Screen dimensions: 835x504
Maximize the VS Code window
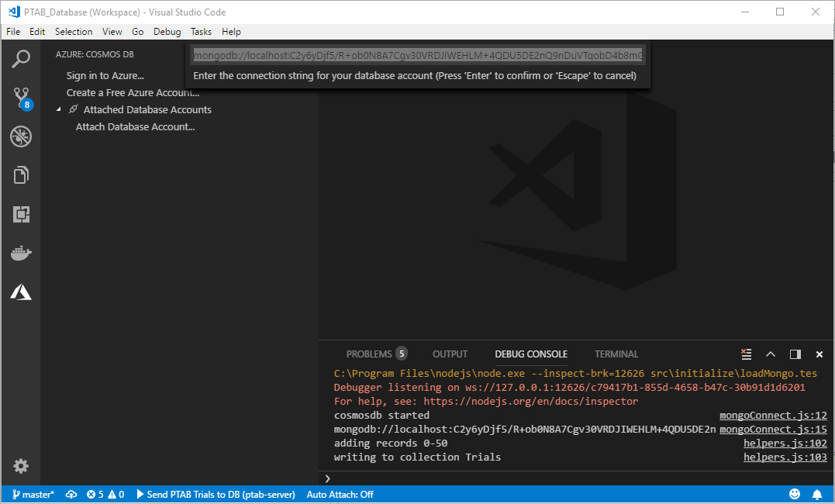coord(780,12)
